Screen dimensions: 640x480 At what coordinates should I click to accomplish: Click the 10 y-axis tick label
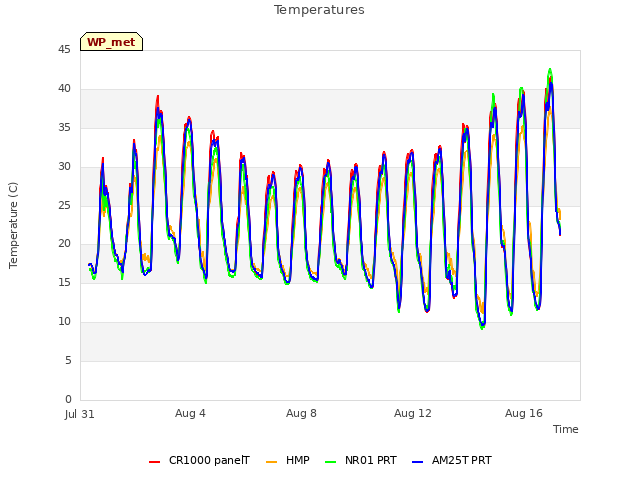click(64, 322)
